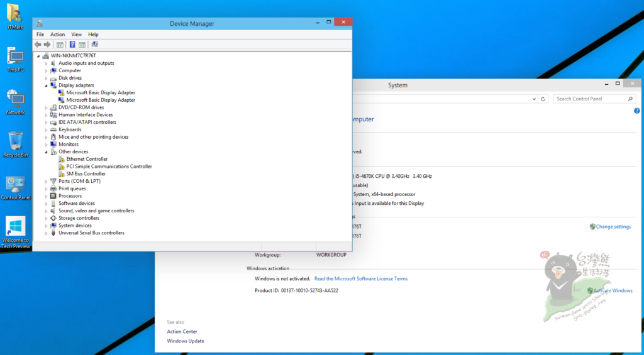
Task: Click Show/Hide Action Pane toolbar icon
Action: [82, 45]
